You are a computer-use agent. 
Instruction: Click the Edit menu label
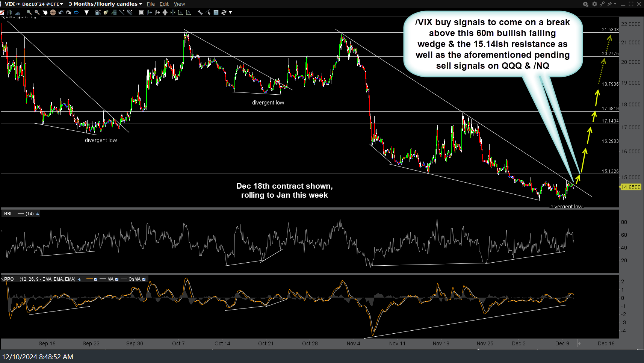tap(164, 4)
